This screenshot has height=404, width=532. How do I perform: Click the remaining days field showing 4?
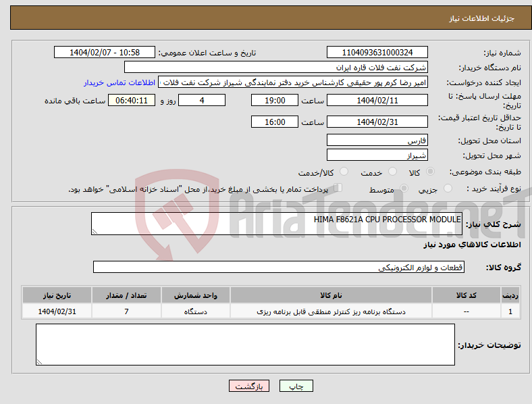click(x=202, y=101)
